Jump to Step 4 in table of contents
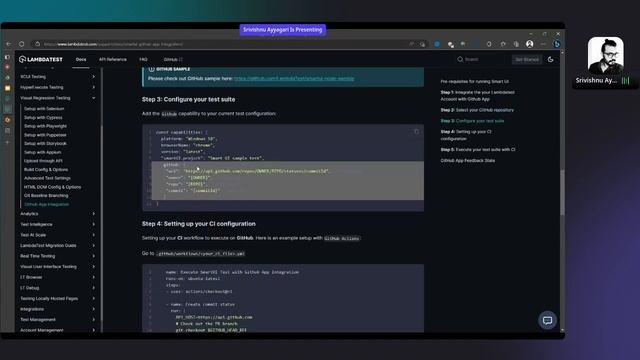This screenshot has height=360, width=640. point(466,135)
